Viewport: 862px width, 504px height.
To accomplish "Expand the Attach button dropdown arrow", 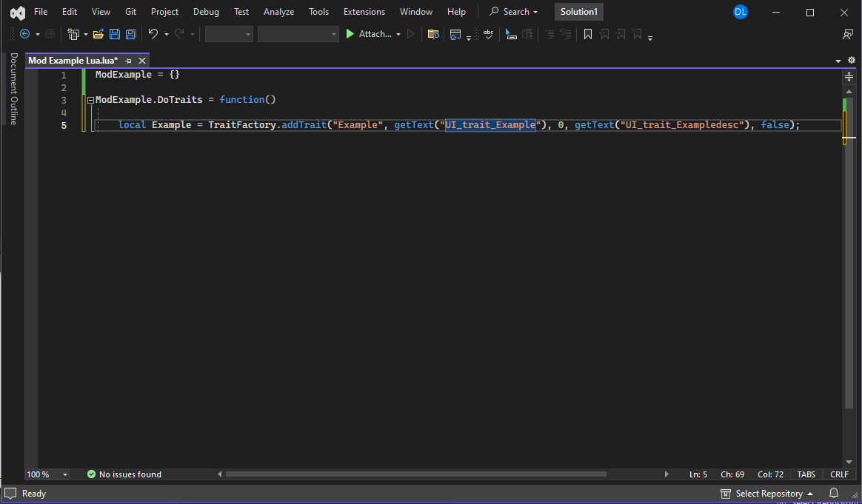I will pyautogui.click(x=398, y=34).
